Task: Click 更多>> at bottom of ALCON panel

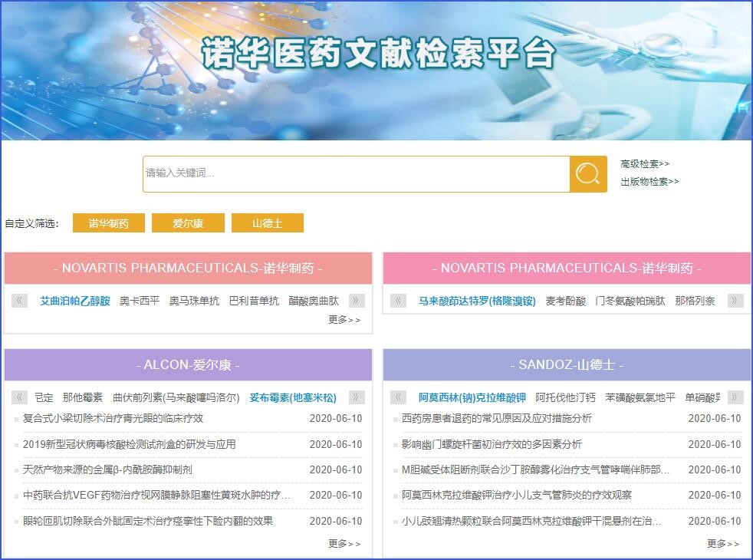Action: [344, 543]
